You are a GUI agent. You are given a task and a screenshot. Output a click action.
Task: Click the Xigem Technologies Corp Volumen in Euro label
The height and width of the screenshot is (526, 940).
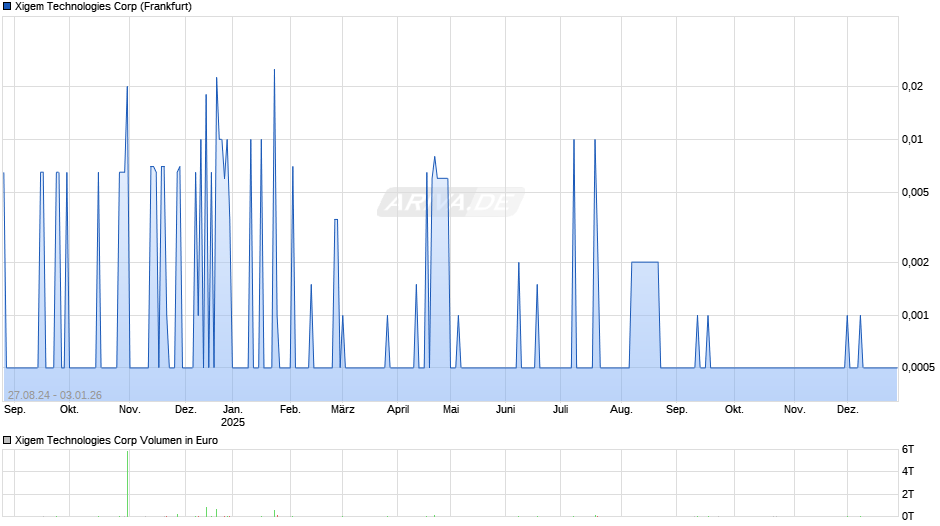pyautogui.click(x=116, y=440)
